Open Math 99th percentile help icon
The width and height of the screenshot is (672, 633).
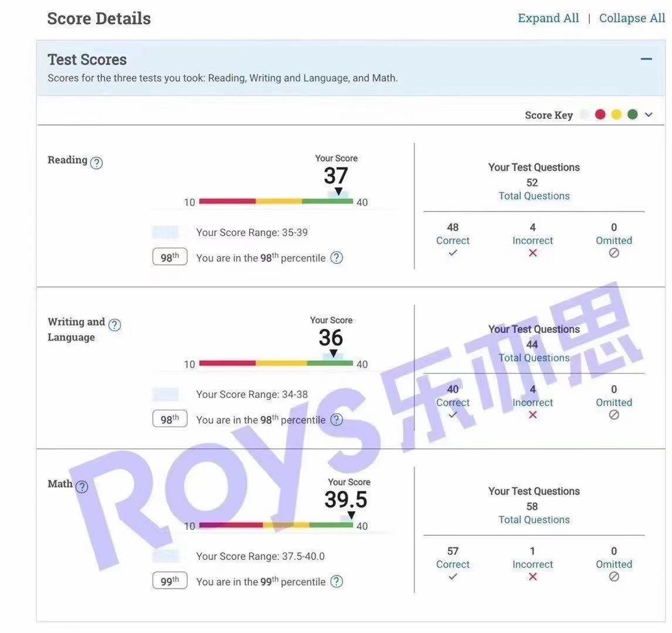[337, 581]
